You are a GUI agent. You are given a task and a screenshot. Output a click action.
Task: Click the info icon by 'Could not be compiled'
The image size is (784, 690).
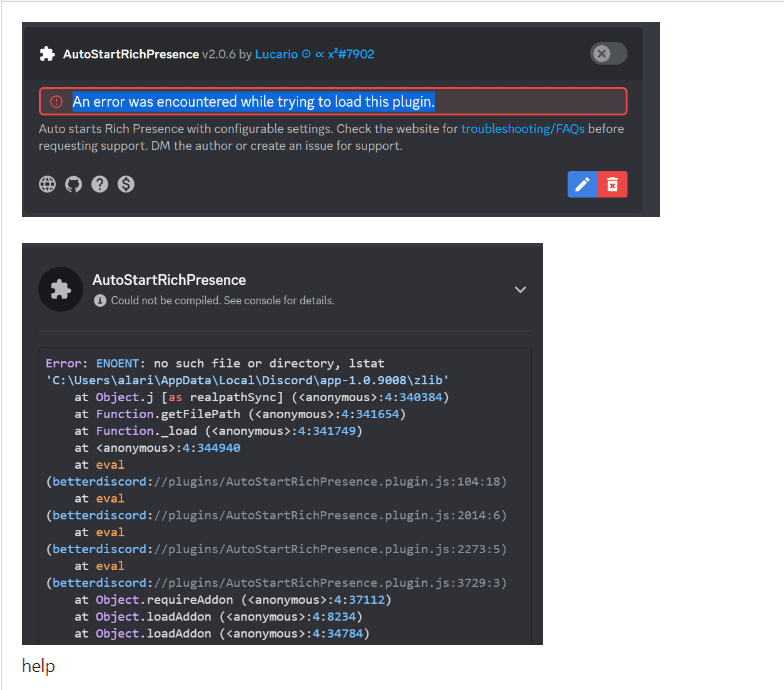coord(100,300)
